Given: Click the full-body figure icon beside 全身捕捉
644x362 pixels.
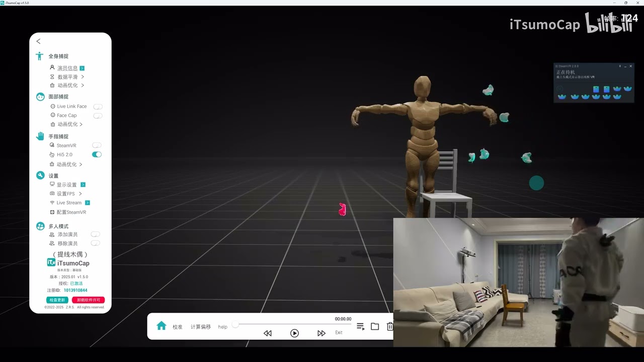Looking at the screenshot, I should coord(40,56).
